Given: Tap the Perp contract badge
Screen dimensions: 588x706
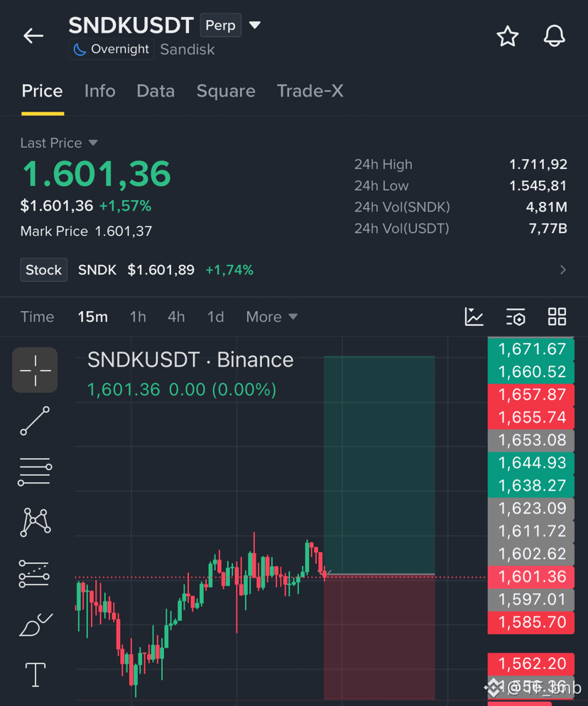Looking at the screenshot, I should [221, 26].
